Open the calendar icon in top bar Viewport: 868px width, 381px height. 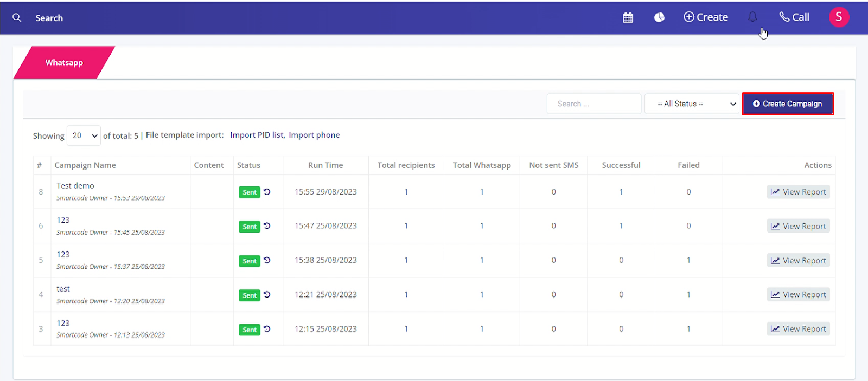(628, 17)
